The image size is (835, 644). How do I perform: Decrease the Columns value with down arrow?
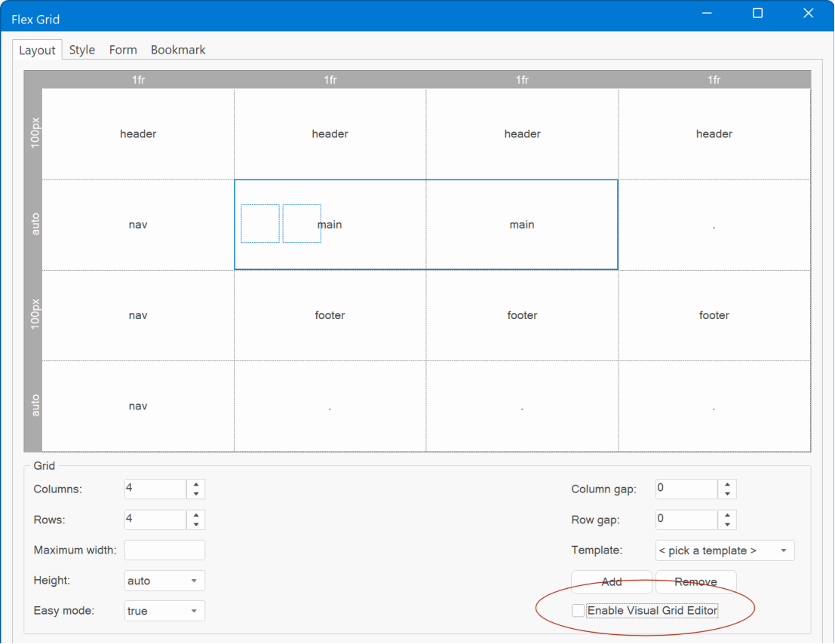coord(196,494)
